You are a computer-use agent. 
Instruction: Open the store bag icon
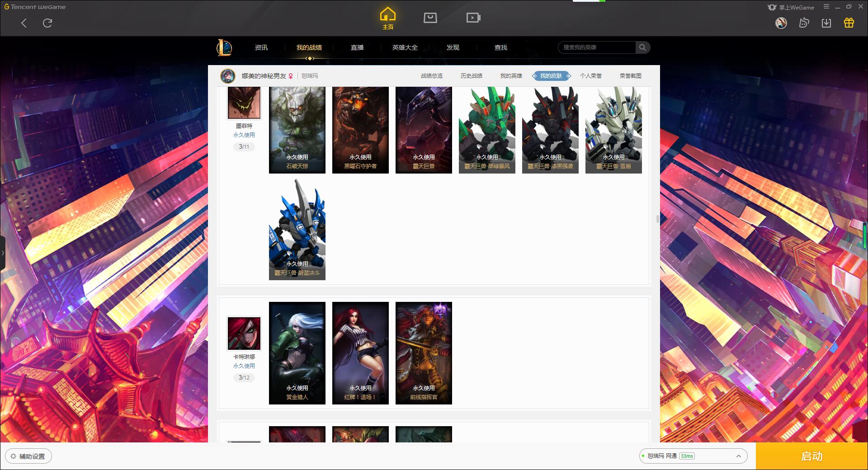pyautogui.click(x=430, y=18)
